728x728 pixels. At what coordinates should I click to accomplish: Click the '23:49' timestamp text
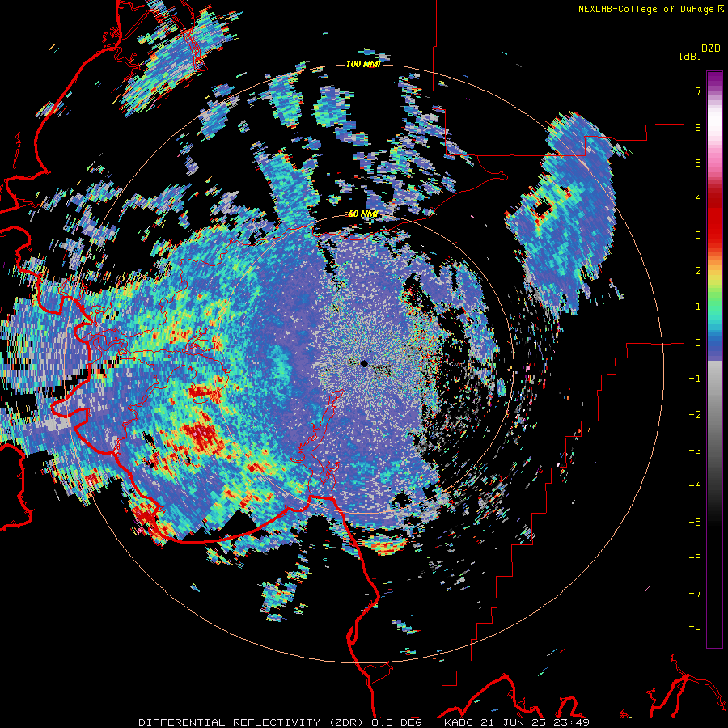(x=571, y=722)
